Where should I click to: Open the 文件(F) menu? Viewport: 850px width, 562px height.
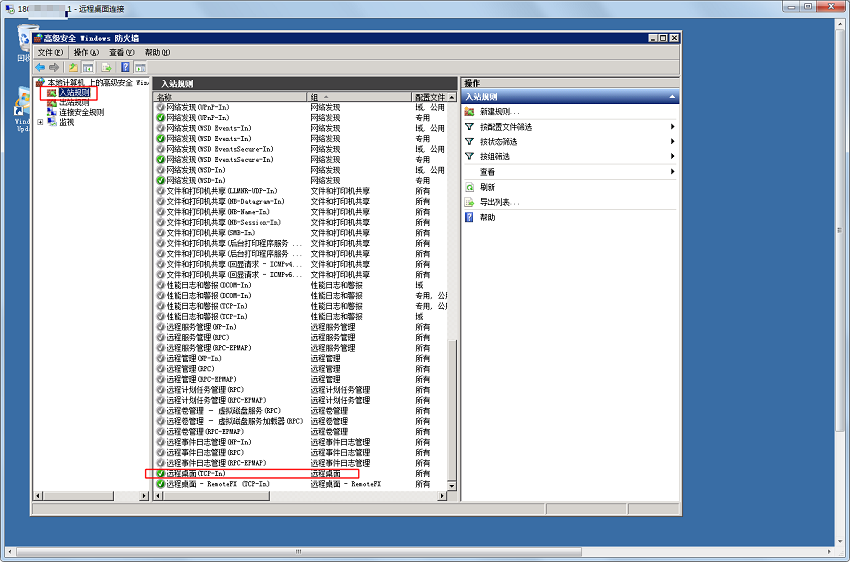[50, 53]
